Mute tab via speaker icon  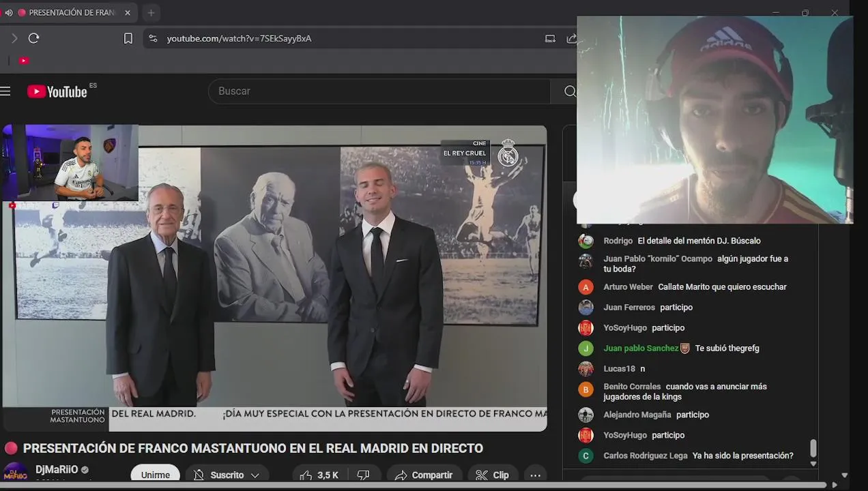pyautogui.click(x=8, y=12)
